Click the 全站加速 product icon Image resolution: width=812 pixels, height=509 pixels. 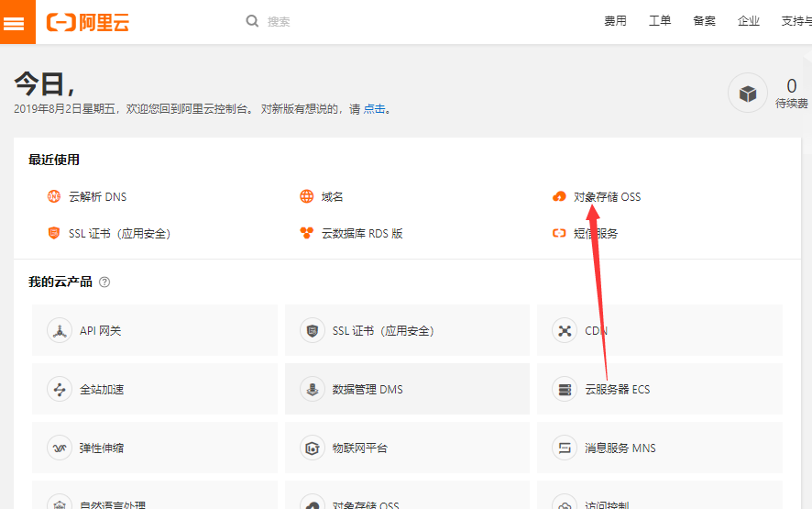click(60, 389)
